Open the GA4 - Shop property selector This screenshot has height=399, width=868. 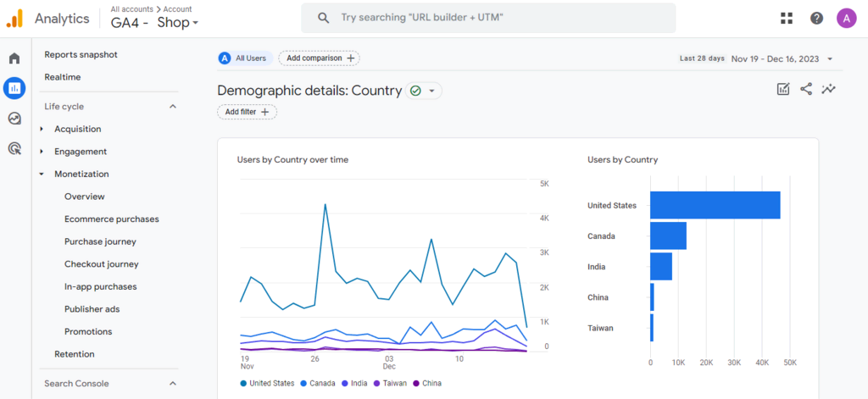pos(155,23)
